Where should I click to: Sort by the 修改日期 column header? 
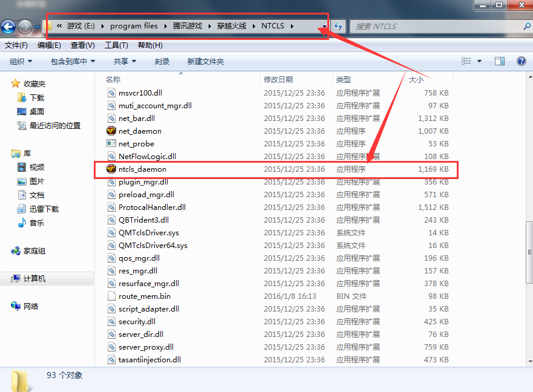click(x=278, y=80)
